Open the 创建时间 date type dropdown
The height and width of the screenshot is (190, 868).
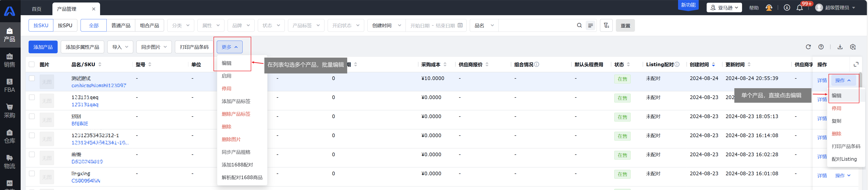tap(386, 25)
